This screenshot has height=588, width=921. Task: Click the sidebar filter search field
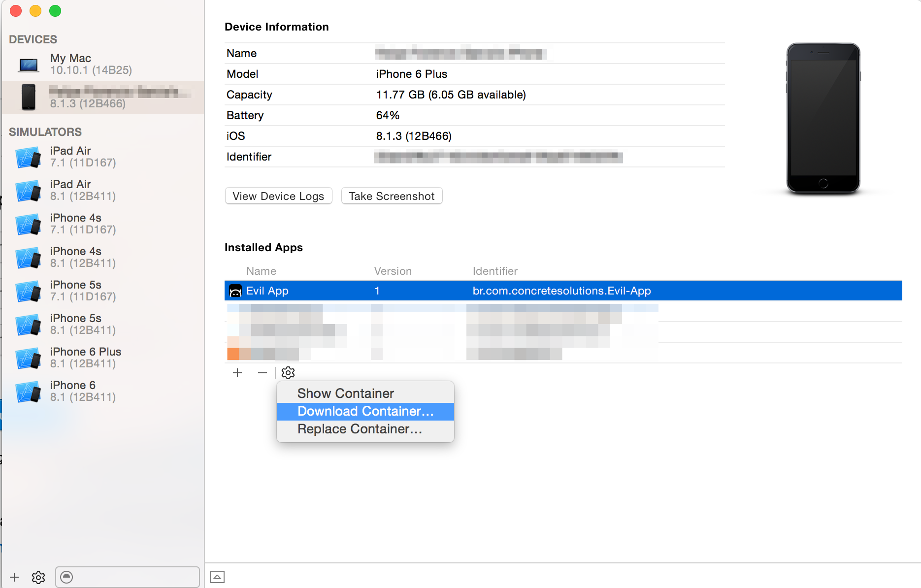128,577
